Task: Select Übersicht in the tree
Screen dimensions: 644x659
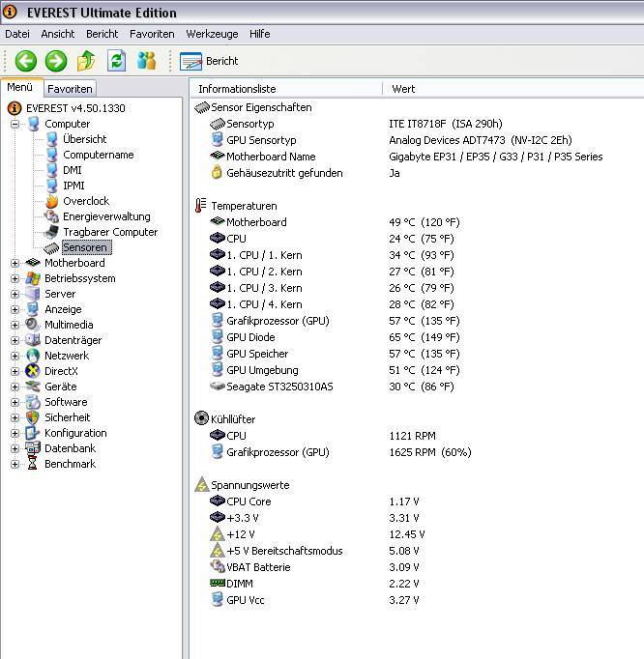Action: click(x=84, y=139)
